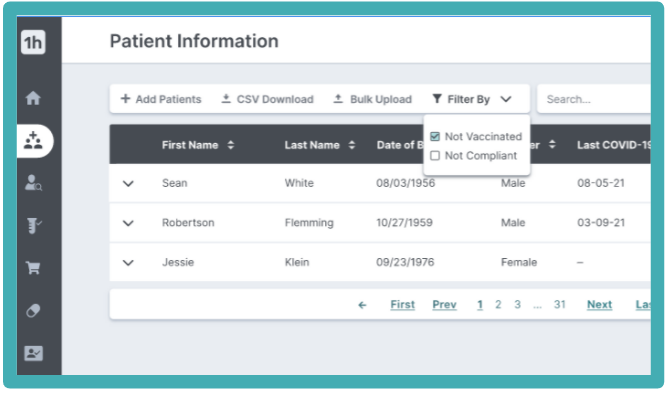Sort by Gender column arrows
Image resolution: width=668 pixels, height=394 pixels.
[552, 144]
